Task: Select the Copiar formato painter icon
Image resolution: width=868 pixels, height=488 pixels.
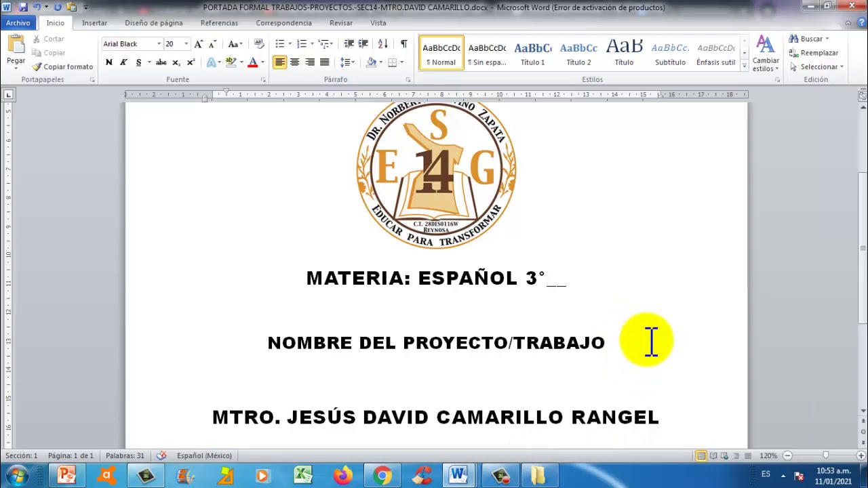Action: click(x=36, y=66)
